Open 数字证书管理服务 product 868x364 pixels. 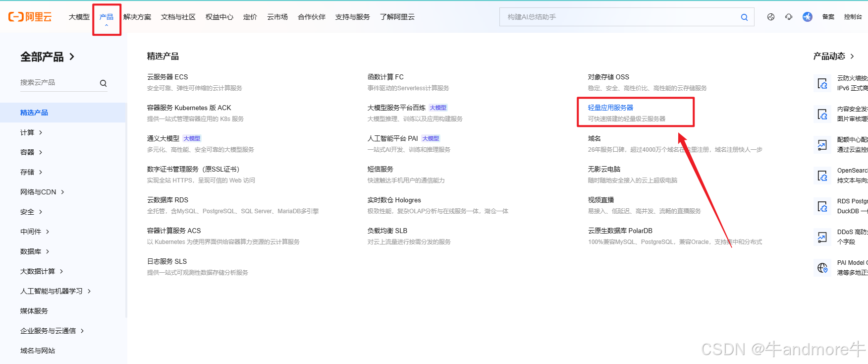pyautogui.click(x=193, y=169)
